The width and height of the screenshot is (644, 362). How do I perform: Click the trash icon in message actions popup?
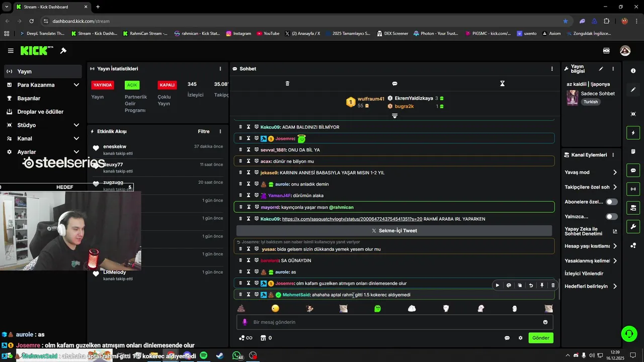coord(553,285)
